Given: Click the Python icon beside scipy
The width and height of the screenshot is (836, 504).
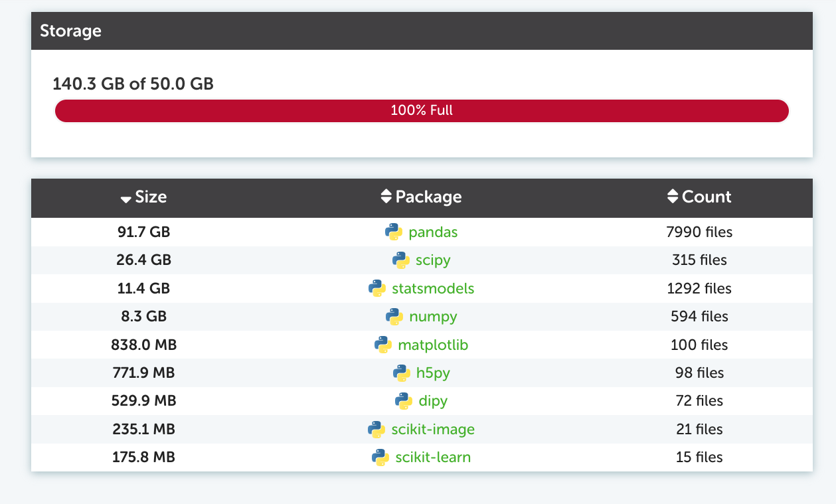Looking at the screenshot, I should click(401, 260).
